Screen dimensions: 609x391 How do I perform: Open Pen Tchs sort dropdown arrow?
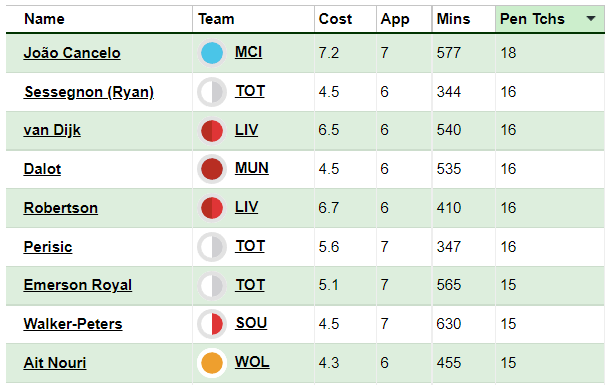point(591,18)
